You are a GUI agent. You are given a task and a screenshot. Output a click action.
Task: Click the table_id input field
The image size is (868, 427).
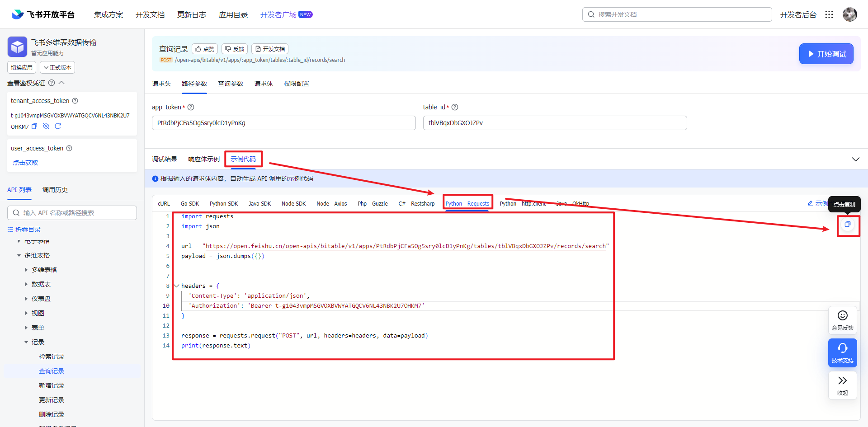555,123
